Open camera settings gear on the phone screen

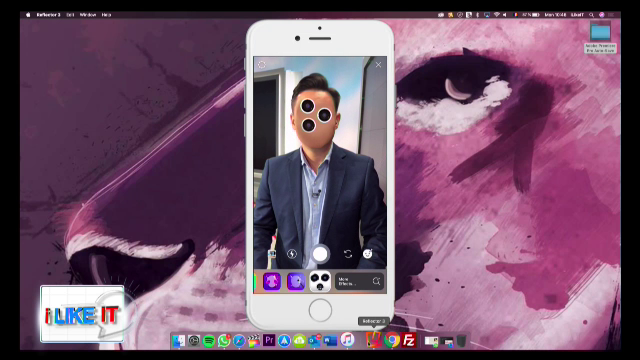262,64
